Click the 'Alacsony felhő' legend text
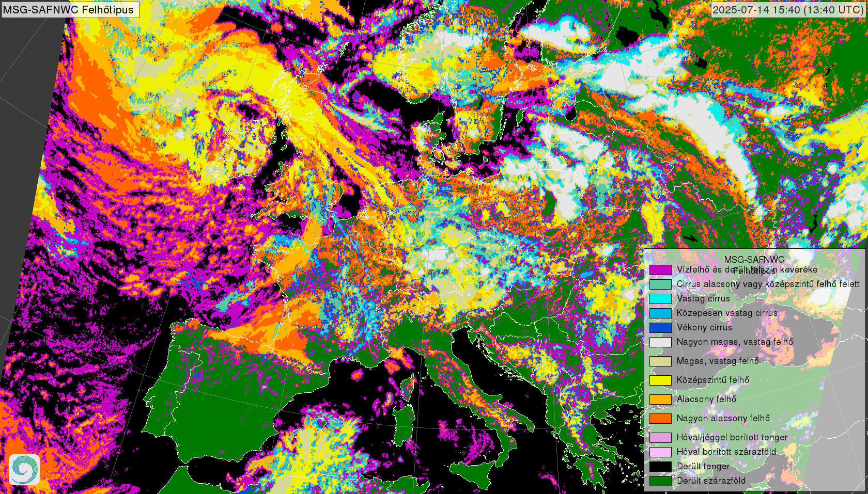 click(x=706, y=399)
